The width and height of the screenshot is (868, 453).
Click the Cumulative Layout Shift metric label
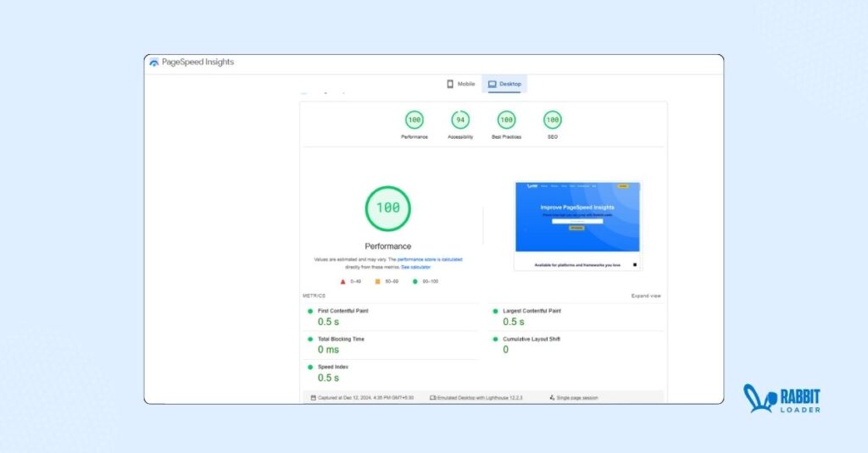[531, 339]
